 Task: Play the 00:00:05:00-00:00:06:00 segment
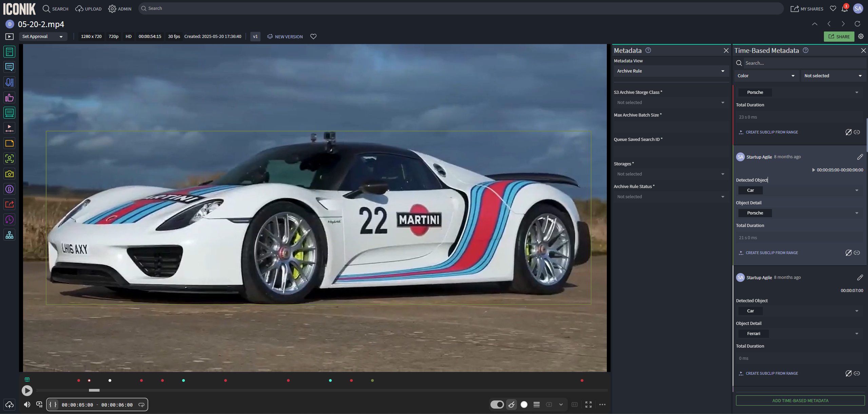(x=813, y=170)
